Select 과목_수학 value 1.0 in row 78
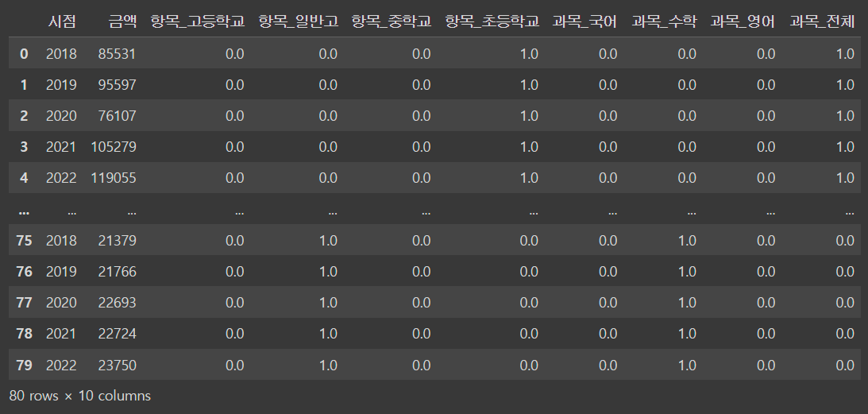Viewport: 868px width, 414px height. [687, 334]
